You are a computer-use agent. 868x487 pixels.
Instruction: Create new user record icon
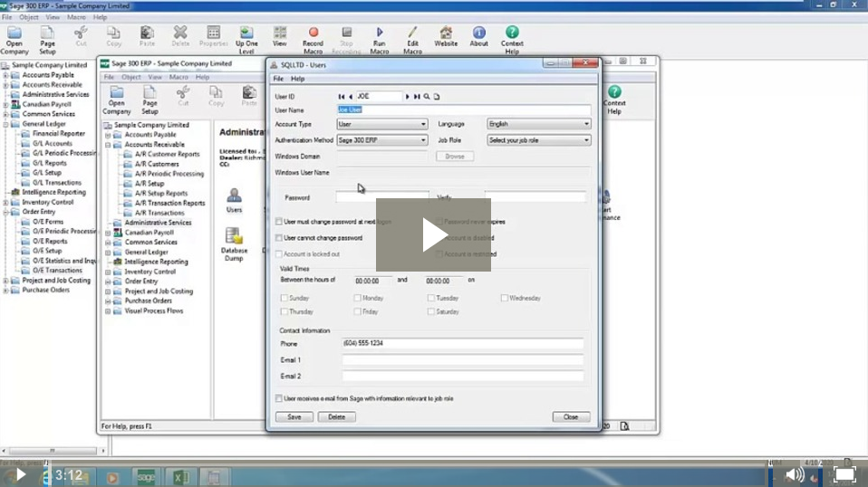437,97
